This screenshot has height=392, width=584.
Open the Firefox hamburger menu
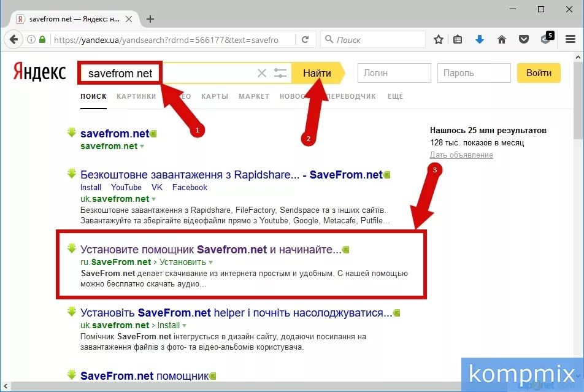pos(571,39)
